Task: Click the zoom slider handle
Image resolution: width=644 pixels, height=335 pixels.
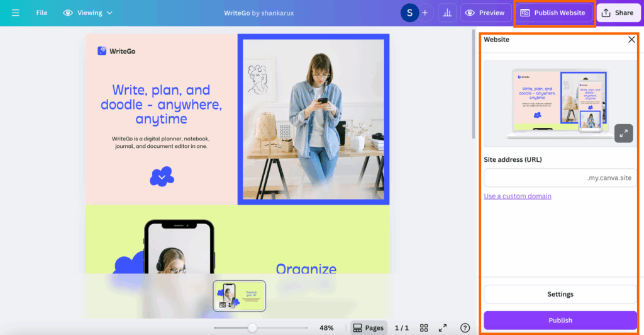Action: tap(252, 328)
